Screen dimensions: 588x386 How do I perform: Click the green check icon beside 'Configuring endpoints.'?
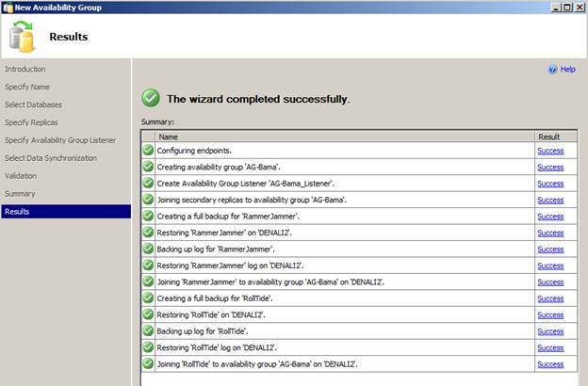[148, 150]
